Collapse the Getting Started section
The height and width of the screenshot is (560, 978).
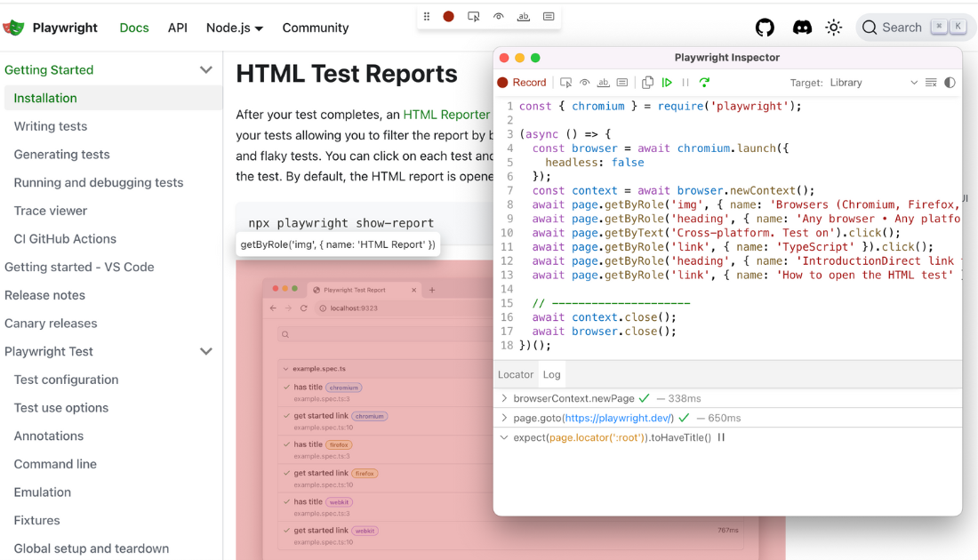[x=206, y=69]
